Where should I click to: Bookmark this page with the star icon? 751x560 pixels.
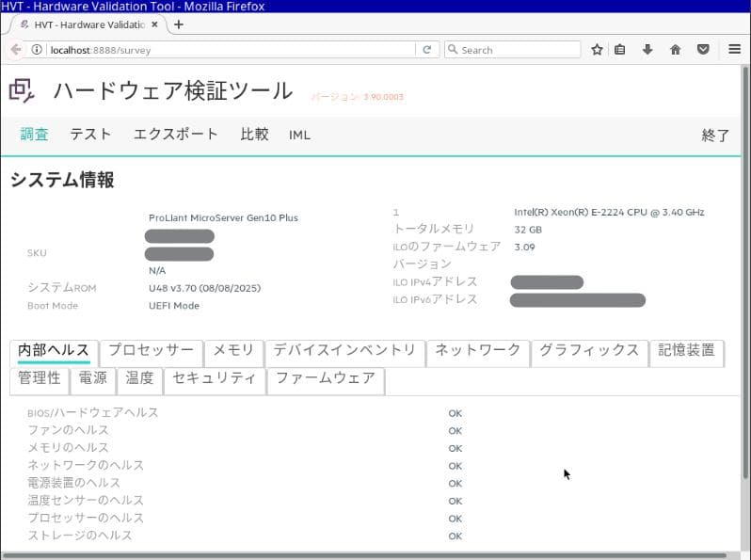pyautogui.click(x=597, y=49)
